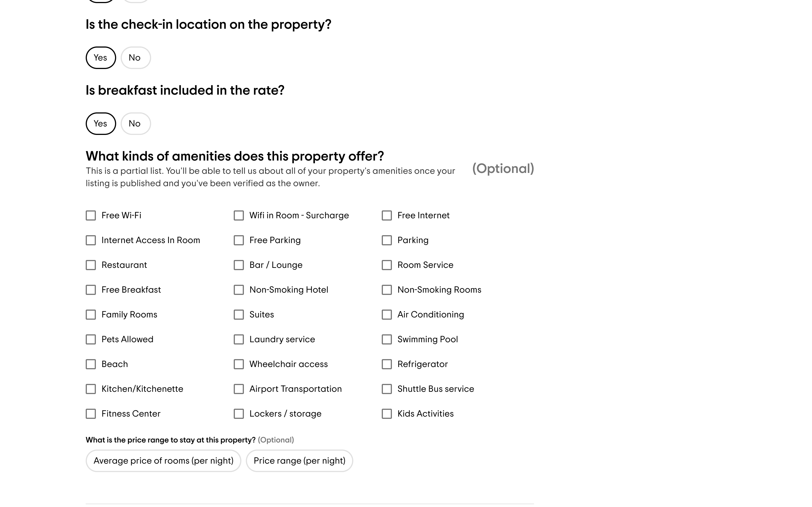Choose Price range per night option

click(299, 461)
